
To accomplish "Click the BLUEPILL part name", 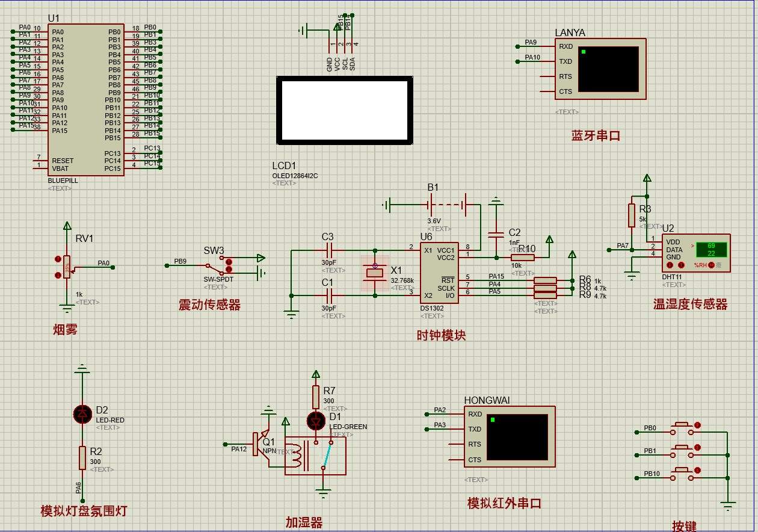I will 63,181.
